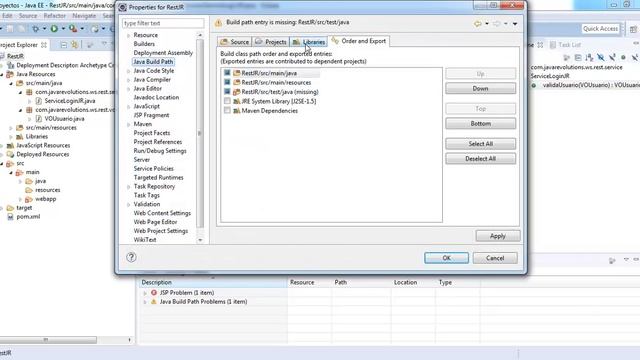Expand the Java Compiler node
The image size is (640, 360).
(128, 80)
